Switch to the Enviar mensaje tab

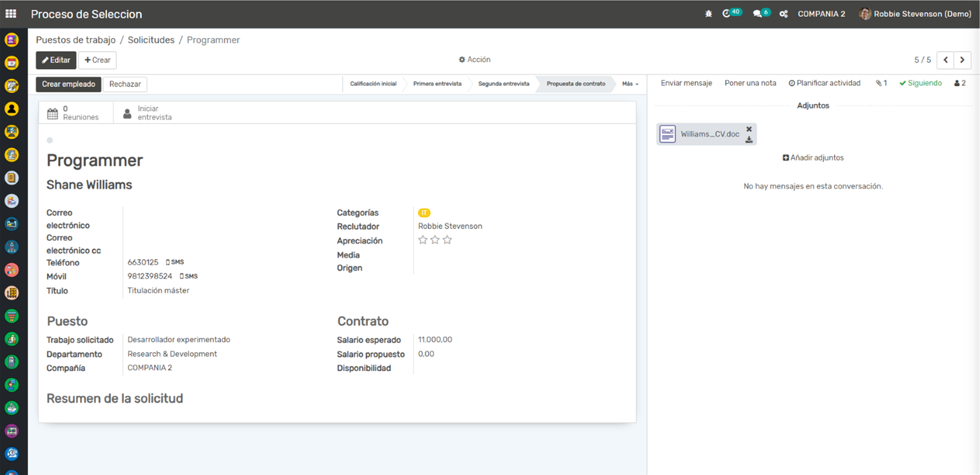686,83
